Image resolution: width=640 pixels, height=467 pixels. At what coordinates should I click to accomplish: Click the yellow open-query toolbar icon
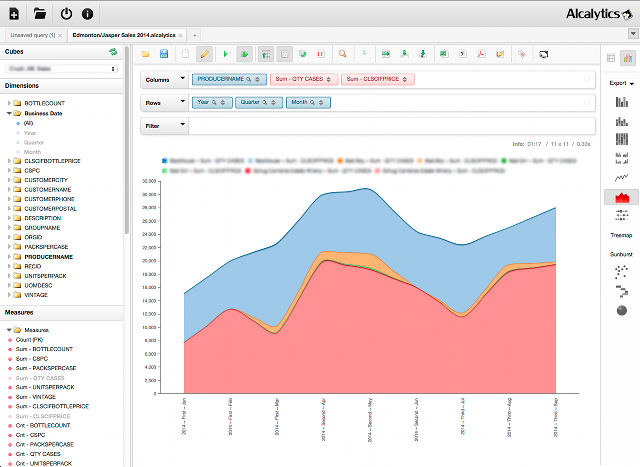point(145,54)
